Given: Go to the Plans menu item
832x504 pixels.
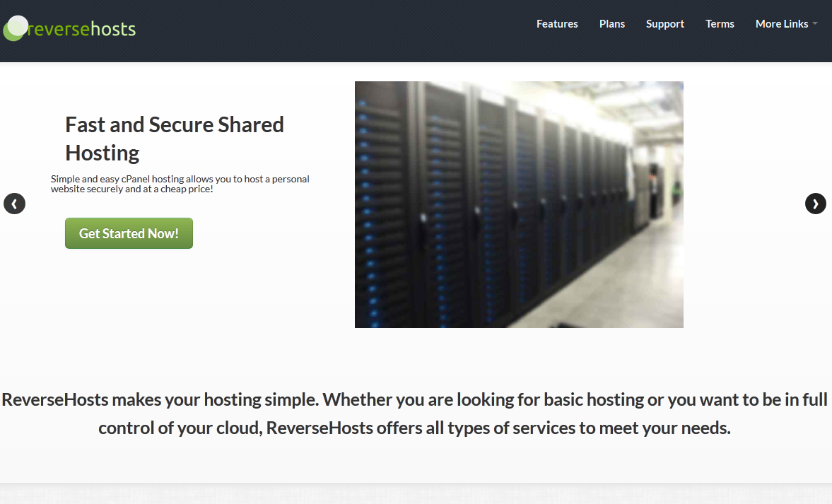Looking at the screenshot, I should pos(612,24).
